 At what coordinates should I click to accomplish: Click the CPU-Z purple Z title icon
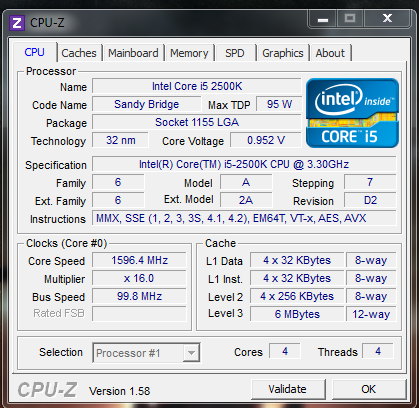point(17,23)
